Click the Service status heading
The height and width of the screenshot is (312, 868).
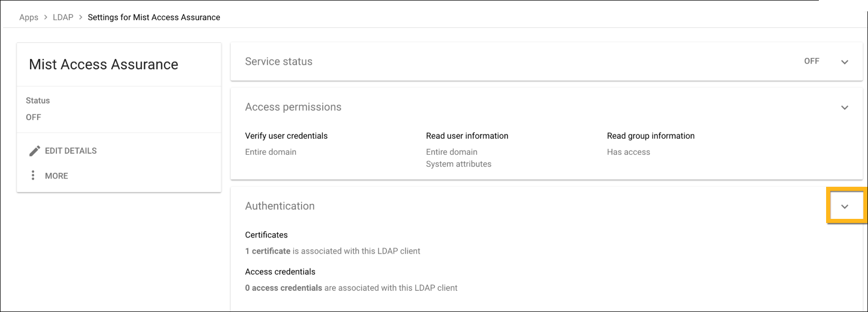tap(278, 62)
